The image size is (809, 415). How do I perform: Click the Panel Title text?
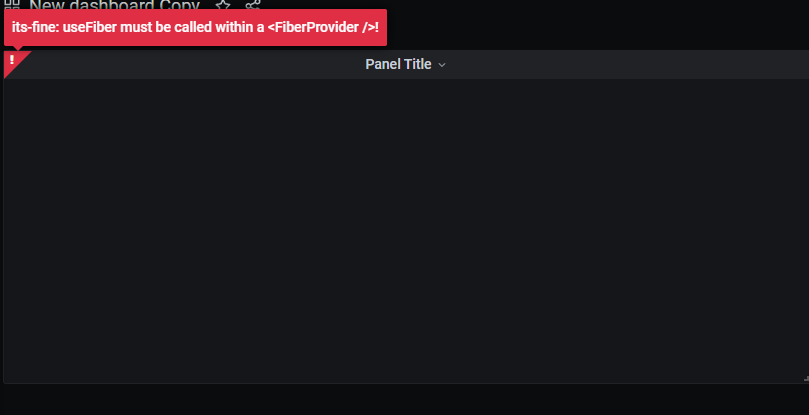(x=398, y=65)
